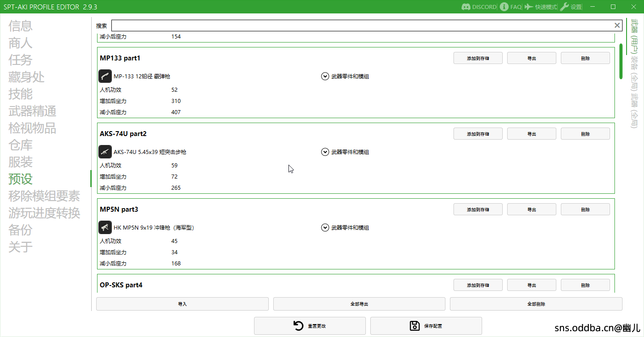Click the recoil value 407

tap(176, 112)
